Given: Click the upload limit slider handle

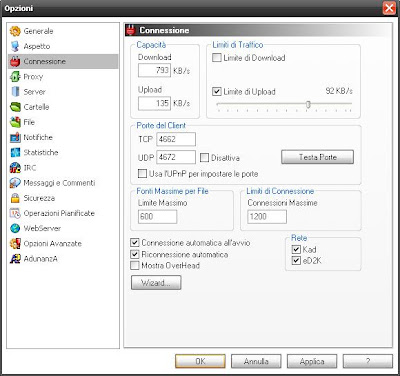Looking at the screenshot, I should pyautogui.click(x=308, y=104).
